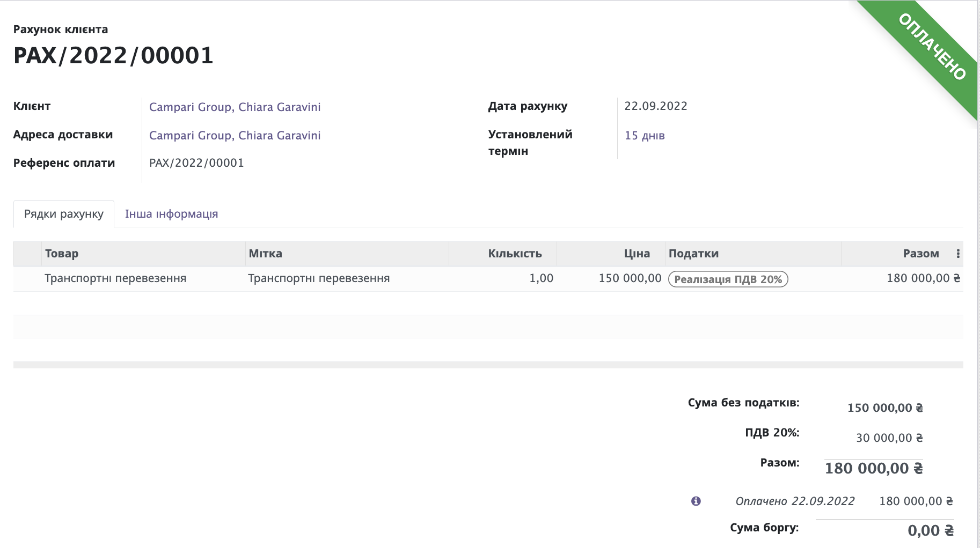Click the info icon beside the paid amount
980x548 pixels.
click(696, 502)
